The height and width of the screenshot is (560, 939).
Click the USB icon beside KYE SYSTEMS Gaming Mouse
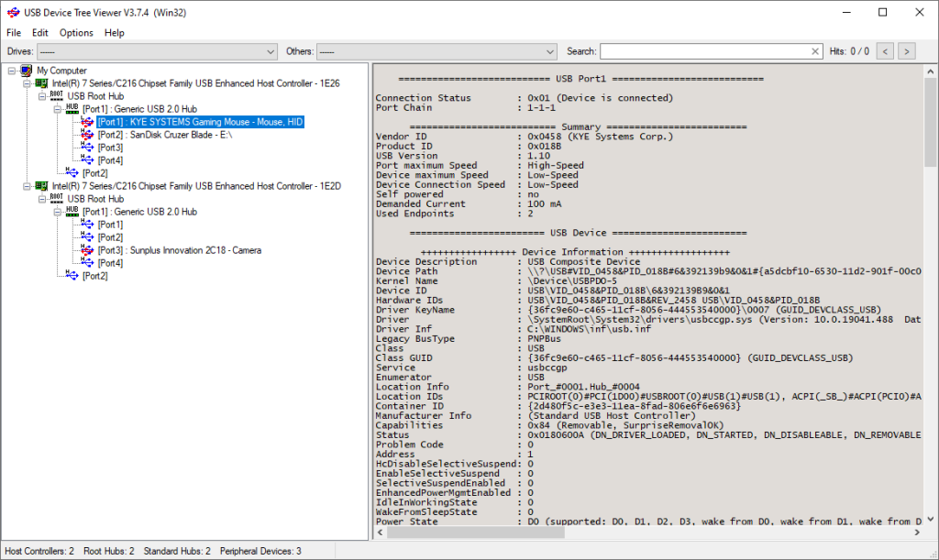pos(86,123)
